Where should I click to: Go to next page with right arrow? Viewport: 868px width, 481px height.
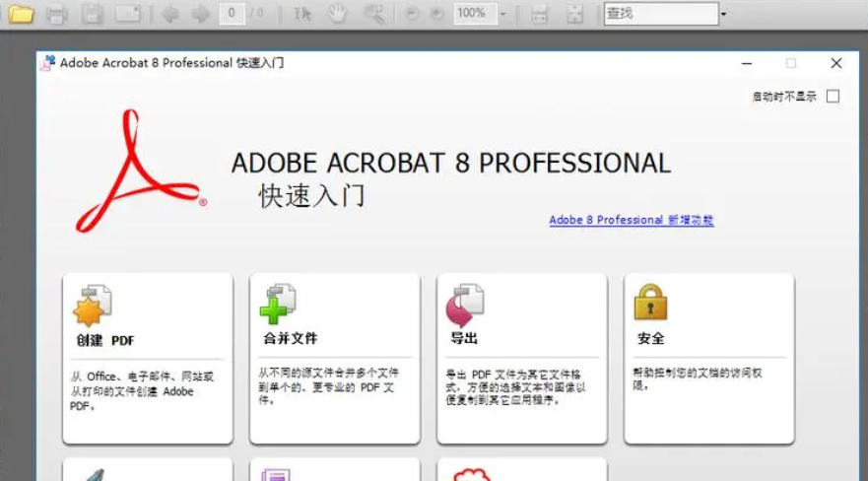200,14
